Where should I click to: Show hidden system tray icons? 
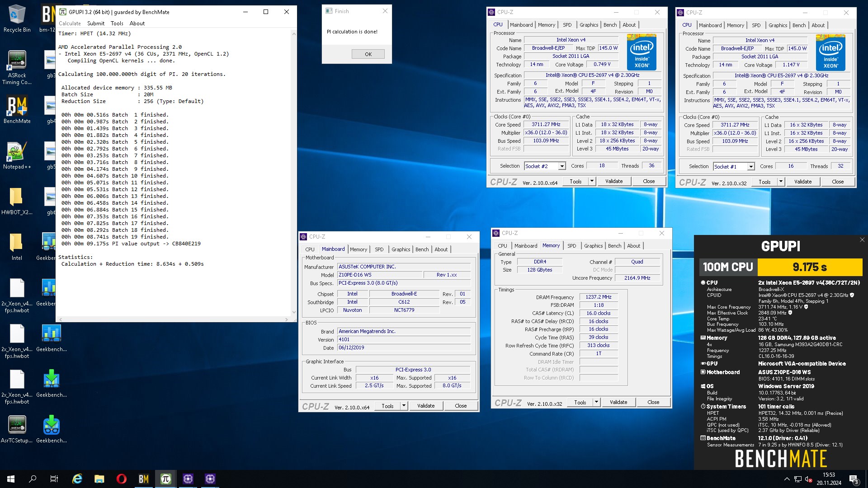tap(787, 479)
